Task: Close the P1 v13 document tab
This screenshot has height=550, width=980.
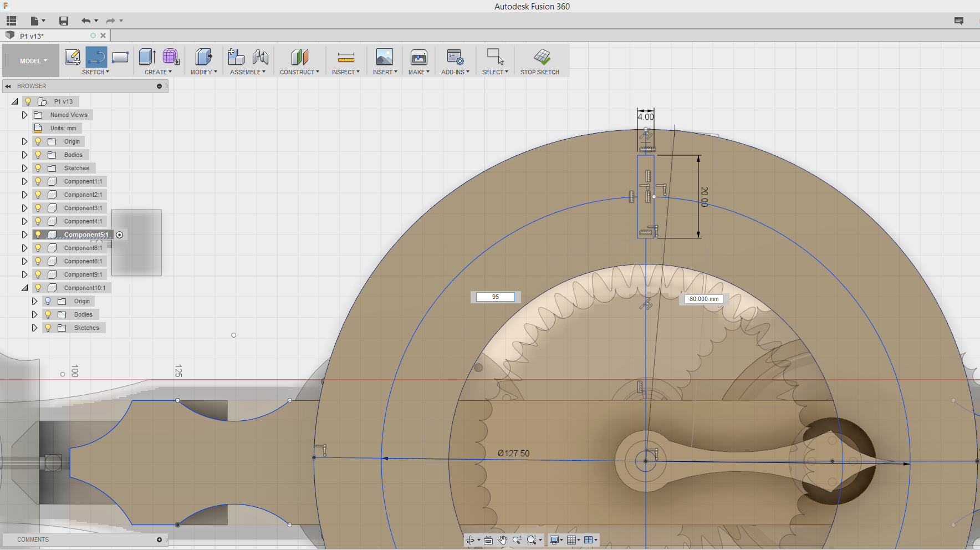Action: click(x=103, y=35)
